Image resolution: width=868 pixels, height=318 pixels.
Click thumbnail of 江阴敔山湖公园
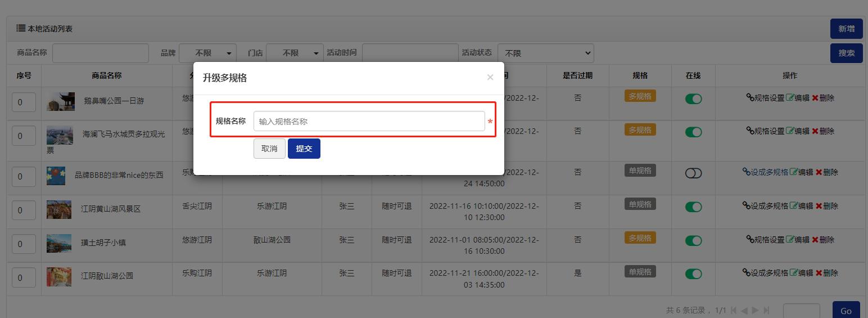click(59, 276)
